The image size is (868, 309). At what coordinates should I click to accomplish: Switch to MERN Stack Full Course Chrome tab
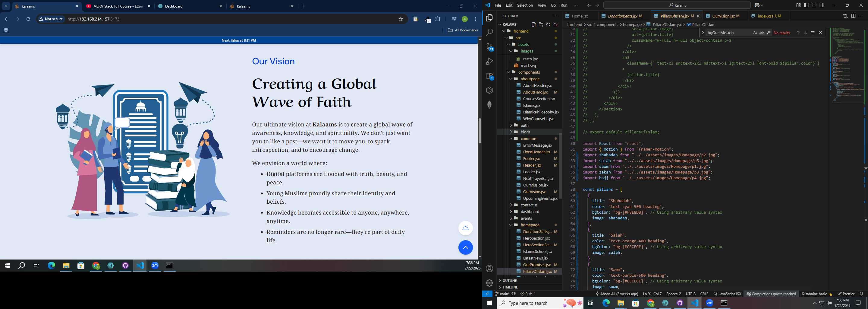coord(118,6)
